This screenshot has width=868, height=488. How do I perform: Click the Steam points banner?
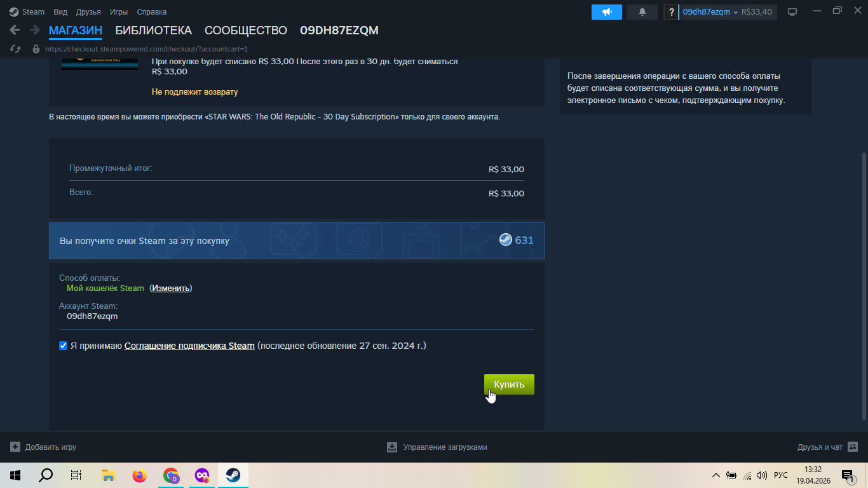[297, 241]
